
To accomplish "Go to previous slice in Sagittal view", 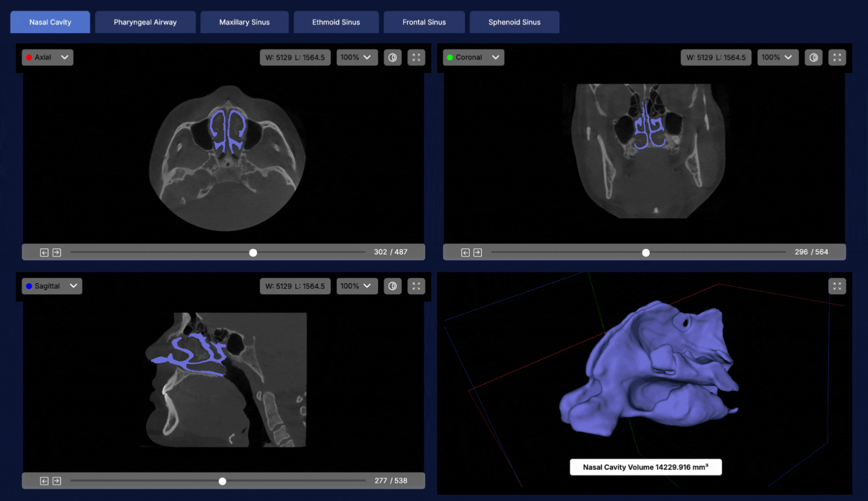I will point(44,481).
